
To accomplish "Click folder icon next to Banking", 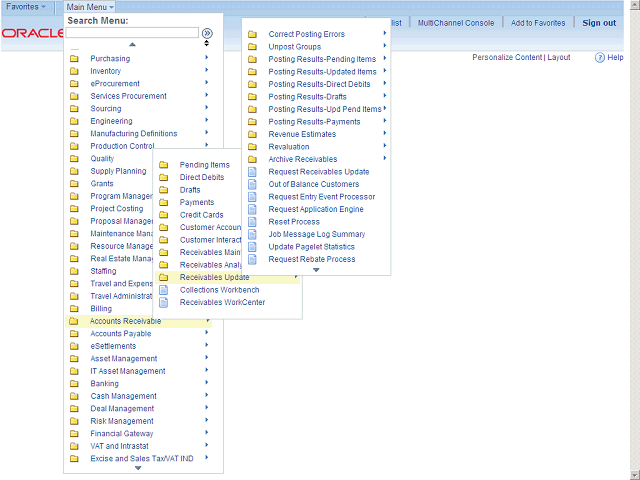I will (74, 384).
